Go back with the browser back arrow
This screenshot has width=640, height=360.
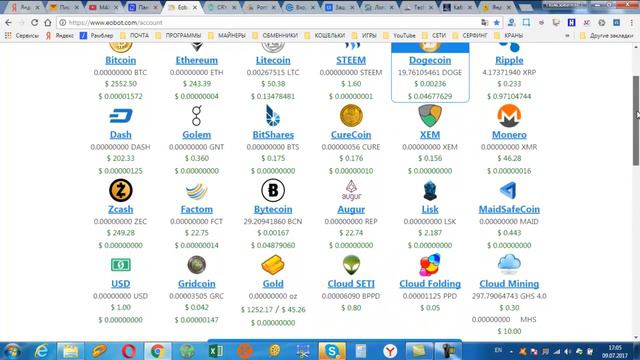tap(9, 22)
